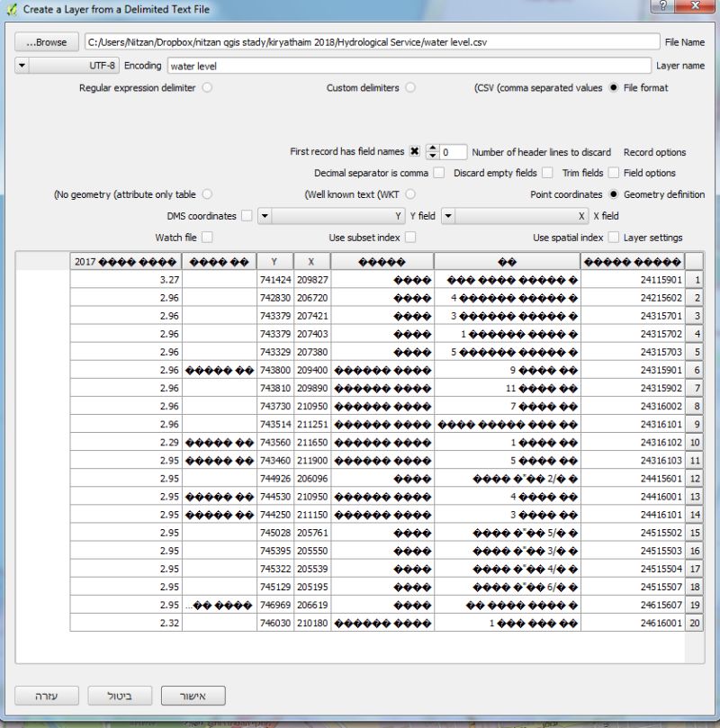The height and width of the screenshot is (728, 720).
Task: Click inside the Layer name text field
Action: [405, 65]
